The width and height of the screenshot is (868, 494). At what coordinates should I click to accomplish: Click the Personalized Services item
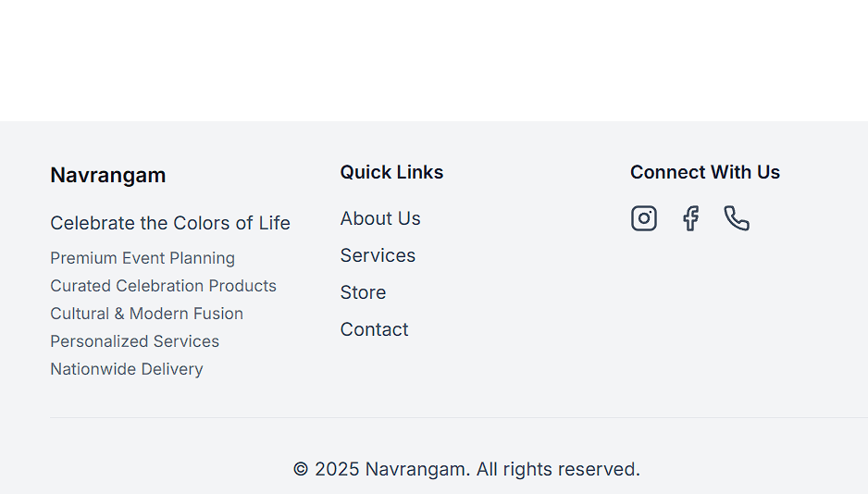(134, 341)
